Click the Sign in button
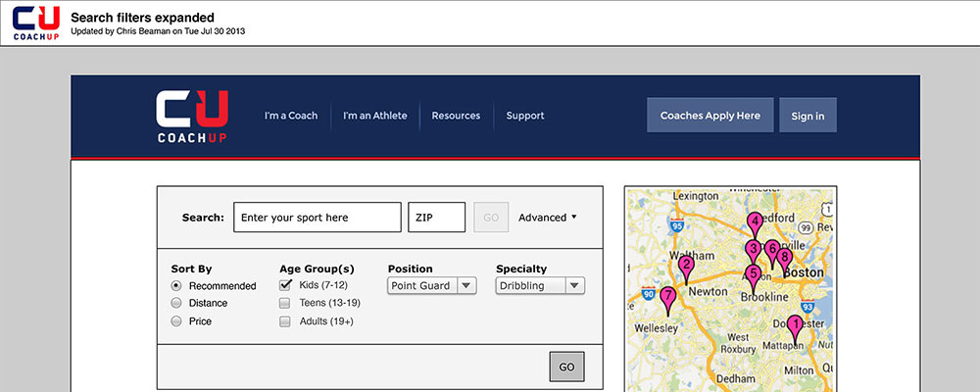Viewport: 980px width, 392px height. pyautogui.click(x=808, y=115)
